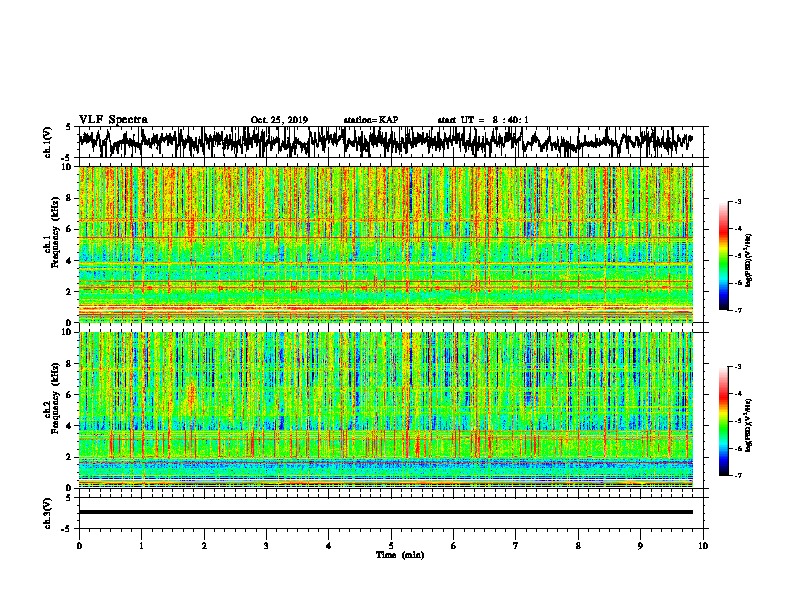Click time axis tick label "1"
The image size is (792, 612).
[141, 546]
